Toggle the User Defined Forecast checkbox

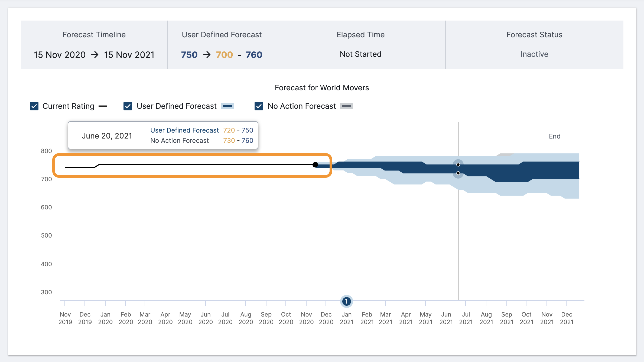128,106
